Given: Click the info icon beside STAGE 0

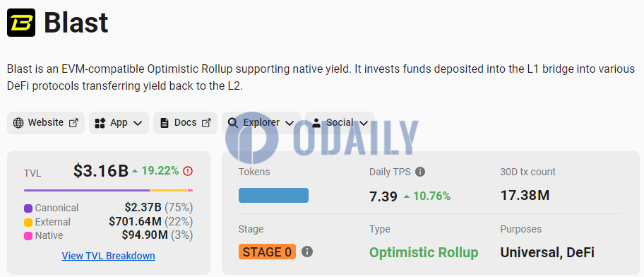Looking at the screenshot, I should (x=307, y=252).
